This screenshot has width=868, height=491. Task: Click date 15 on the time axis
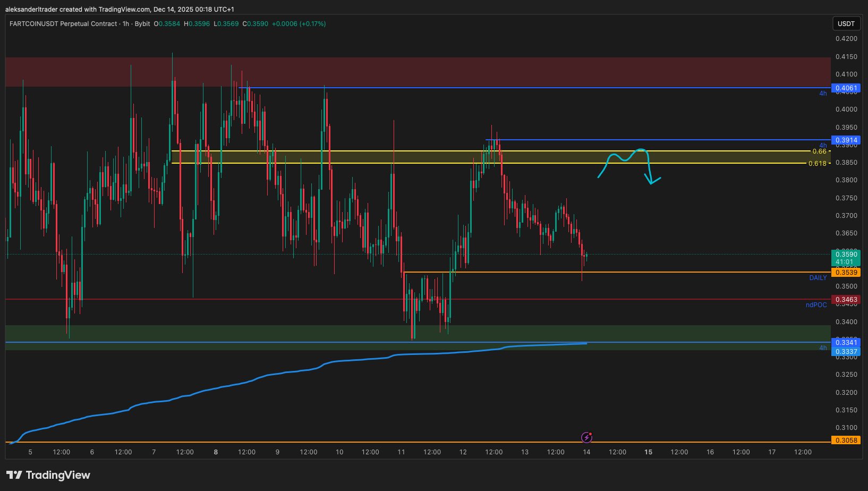click(x=648, y=452)
